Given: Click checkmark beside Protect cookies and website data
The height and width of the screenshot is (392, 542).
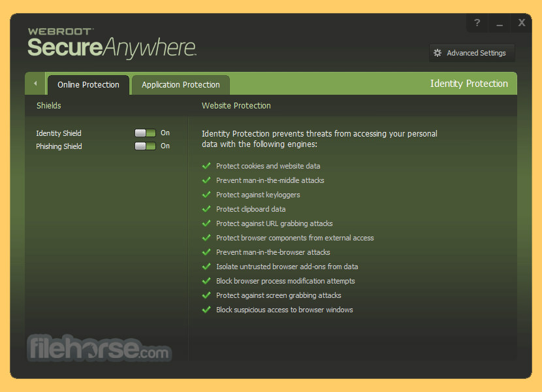Looking at the screenshot, I should (206, 166).
